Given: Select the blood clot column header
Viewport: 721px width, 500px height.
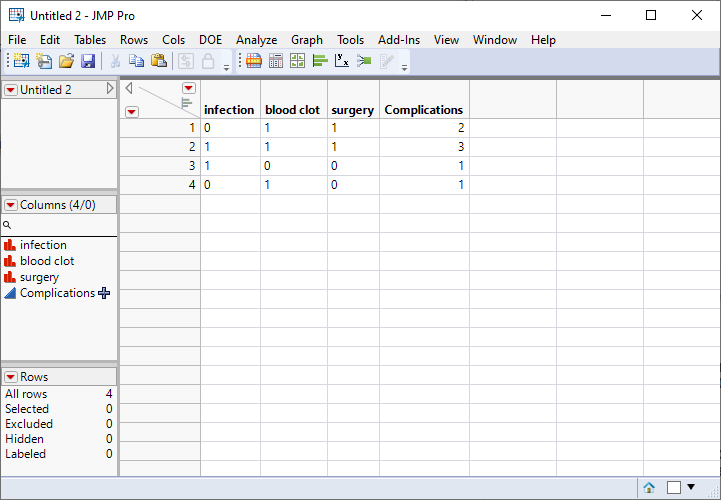Looking at the screenshot, I should [x=294, y=99].
